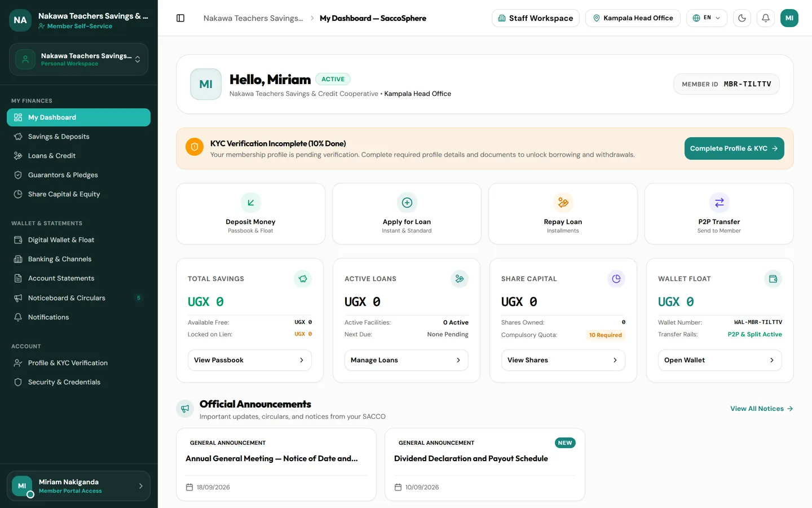Open Account Statements

click(78, 278)
